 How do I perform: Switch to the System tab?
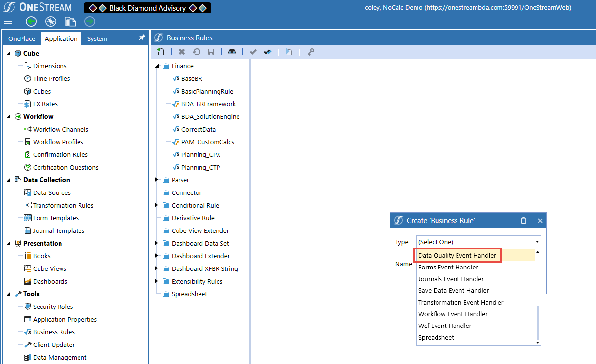coord(98,38)
